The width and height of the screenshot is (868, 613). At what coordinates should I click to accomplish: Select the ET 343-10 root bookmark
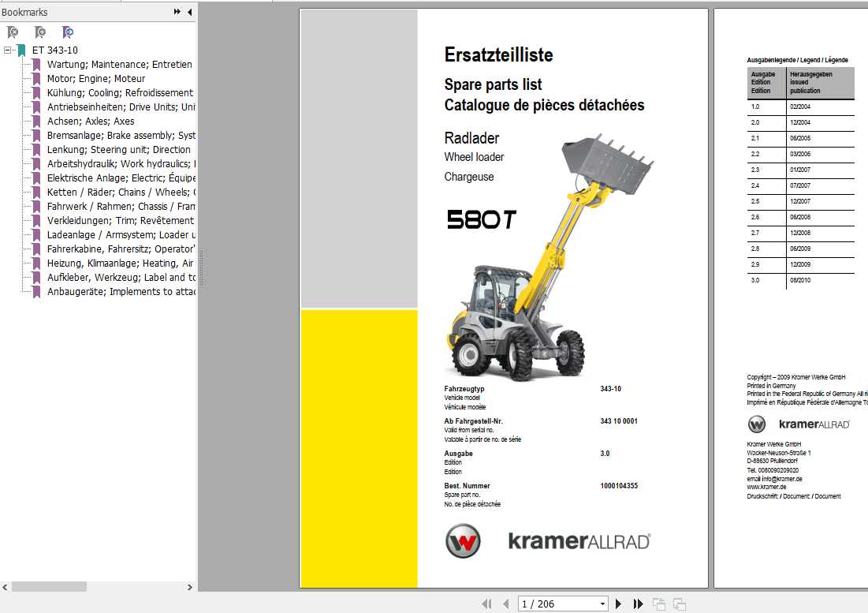55,50
